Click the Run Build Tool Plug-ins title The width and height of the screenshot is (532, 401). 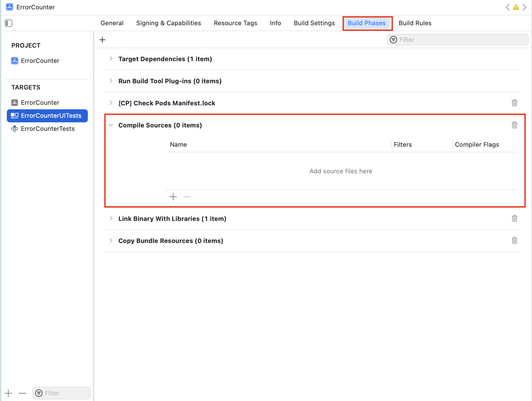pyautogui.click(x=170, y=81)
